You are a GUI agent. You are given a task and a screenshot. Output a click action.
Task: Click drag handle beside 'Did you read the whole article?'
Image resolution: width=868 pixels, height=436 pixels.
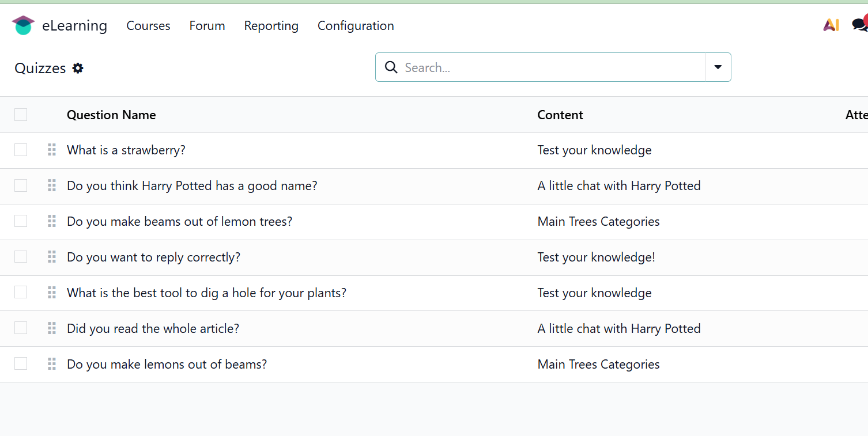tap(52, 328)
